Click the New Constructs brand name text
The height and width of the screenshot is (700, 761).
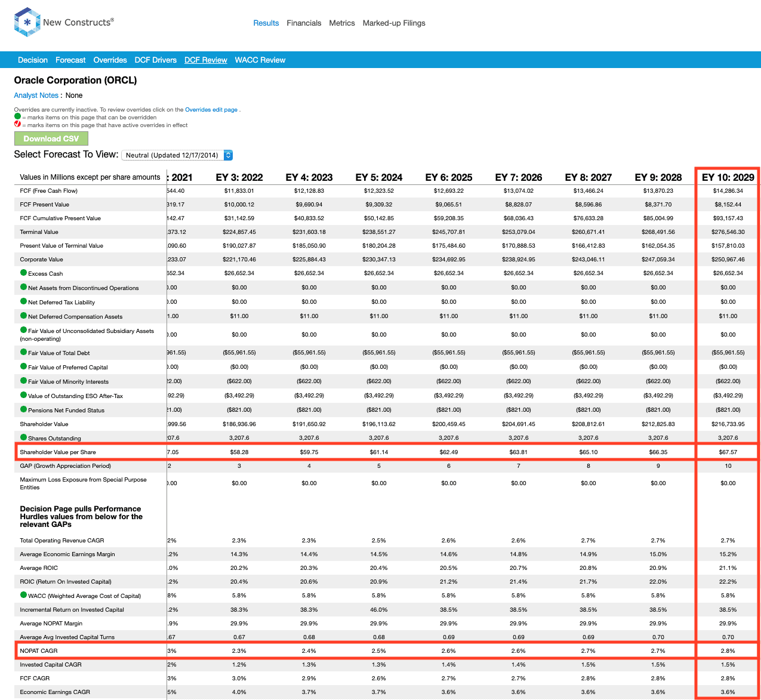click(78, 22)
